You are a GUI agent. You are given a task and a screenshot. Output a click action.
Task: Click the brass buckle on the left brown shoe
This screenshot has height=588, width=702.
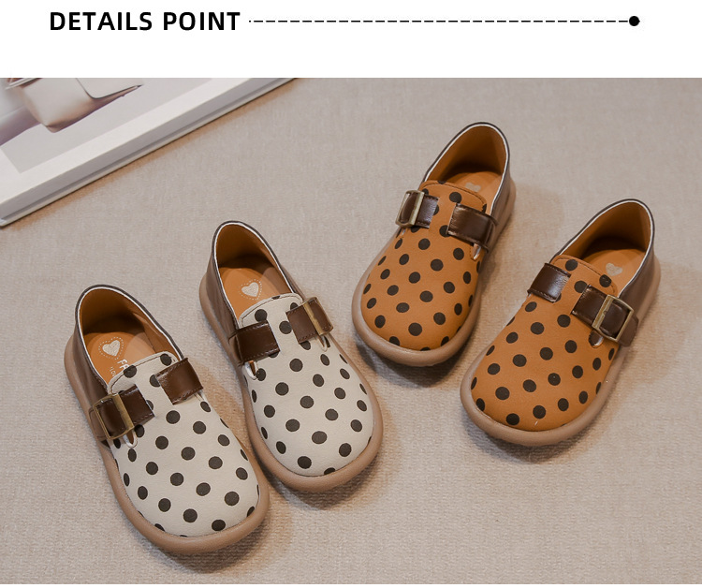(x=409, y=208)
